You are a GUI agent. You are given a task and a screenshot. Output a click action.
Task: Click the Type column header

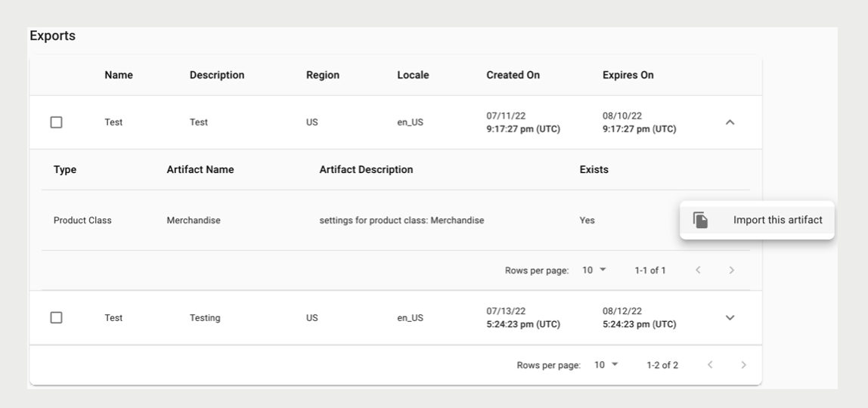point(65,170)
